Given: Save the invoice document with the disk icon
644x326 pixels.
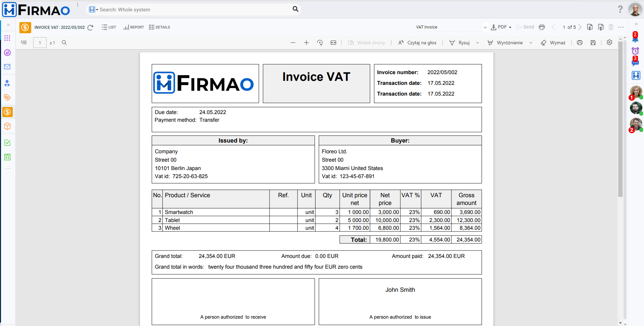Looking at the screenshot, I should point(593,43).
